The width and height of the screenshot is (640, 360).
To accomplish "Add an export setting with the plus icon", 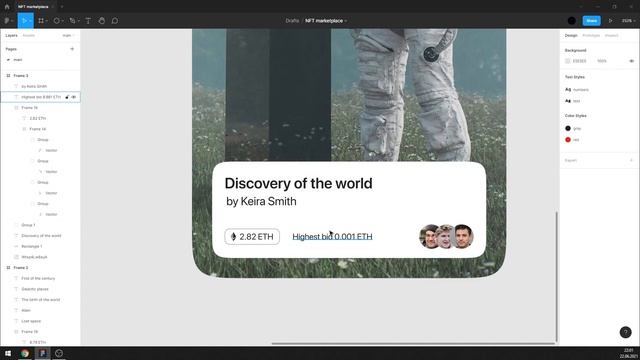I will 631,160.
